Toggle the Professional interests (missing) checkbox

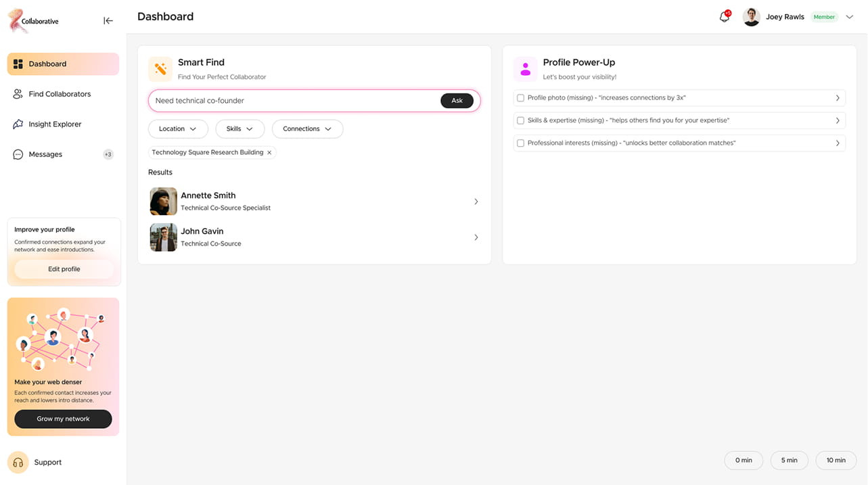[x=520, y=143]
